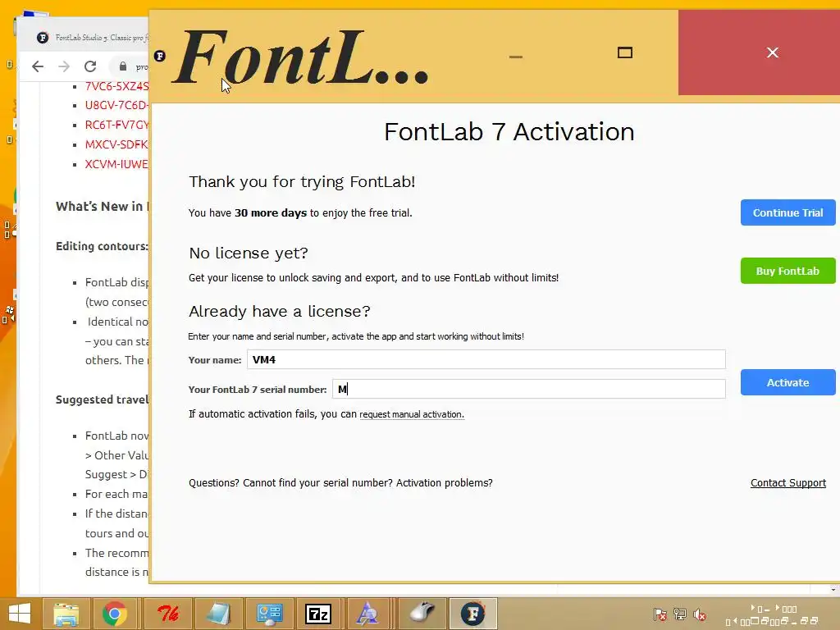Minimize the FontLab activation window
This screenshot has width=840, height=630.
click(x=516, y=56)
